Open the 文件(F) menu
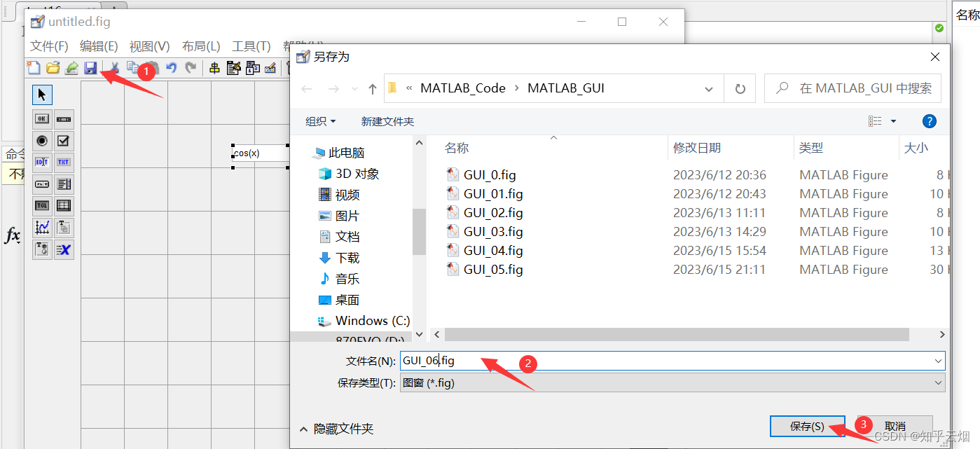The width and height of the screenshot is (980, 449). tap(48, 46)
